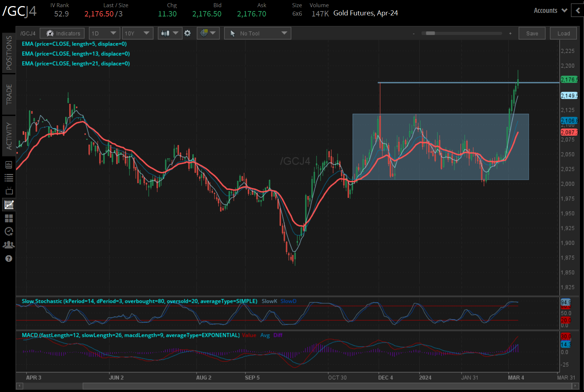Click the clock history icon
584x392 pixels.
[x=9, y=231]
